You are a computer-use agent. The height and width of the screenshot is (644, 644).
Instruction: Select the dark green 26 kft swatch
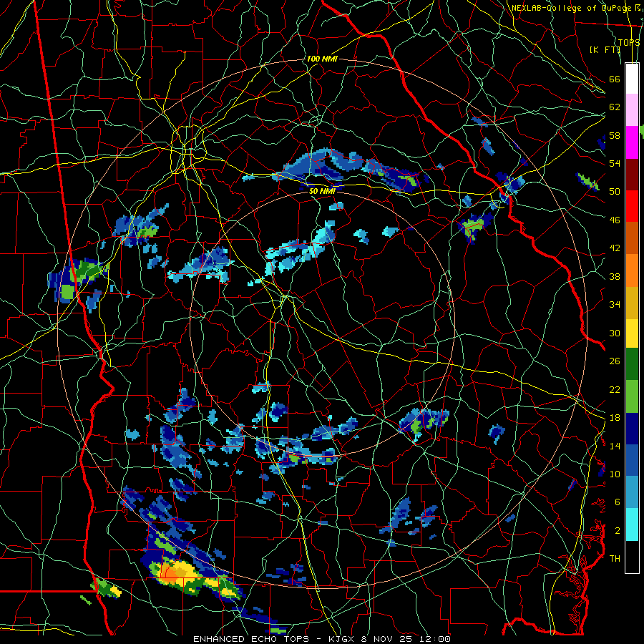632,364
